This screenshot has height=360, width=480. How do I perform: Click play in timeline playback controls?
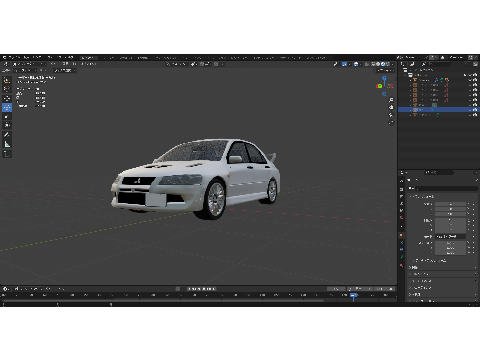pos(204,289)
